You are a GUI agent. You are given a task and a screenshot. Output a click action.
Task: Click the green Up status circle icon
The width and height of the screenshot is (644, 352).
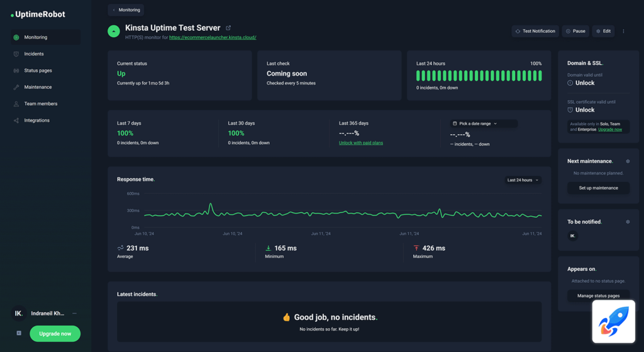pyautogui.click(x=114, y=31)
